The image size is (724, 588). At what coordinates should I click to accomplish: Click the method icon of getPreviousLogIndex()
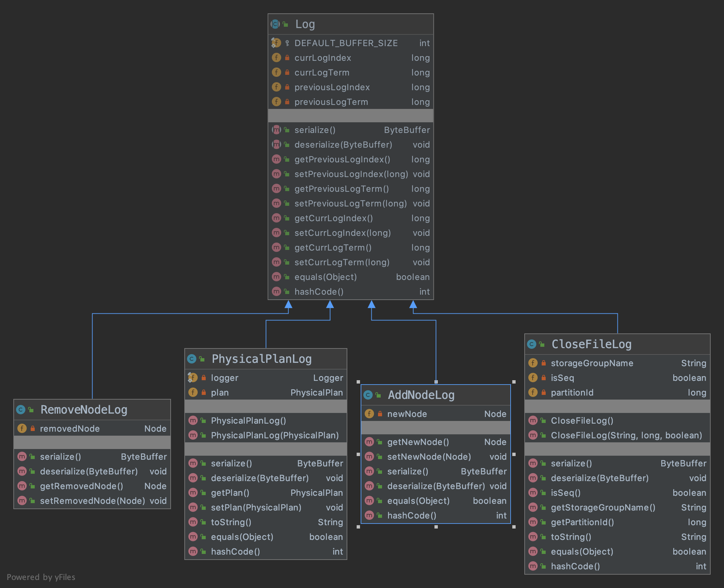[x=276, y=159]
